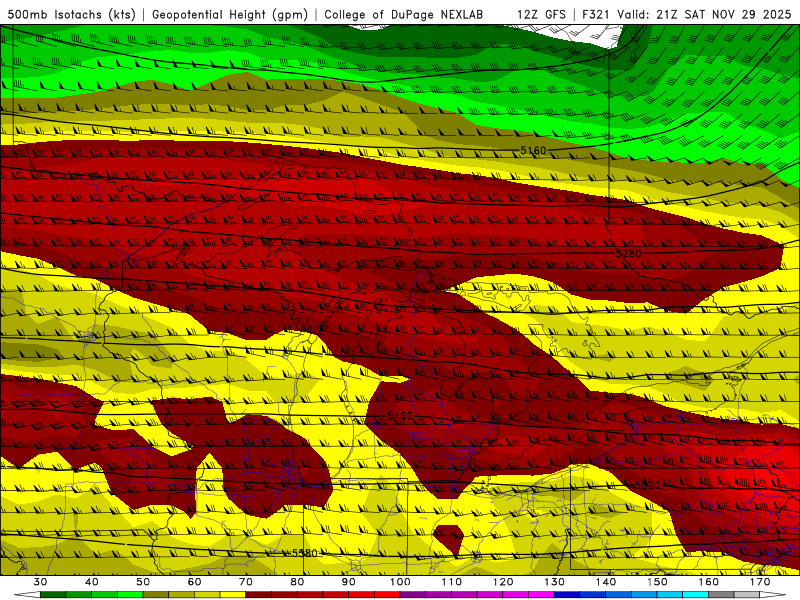Click the bright yellow 65-70 kt legend swatch

233,595
